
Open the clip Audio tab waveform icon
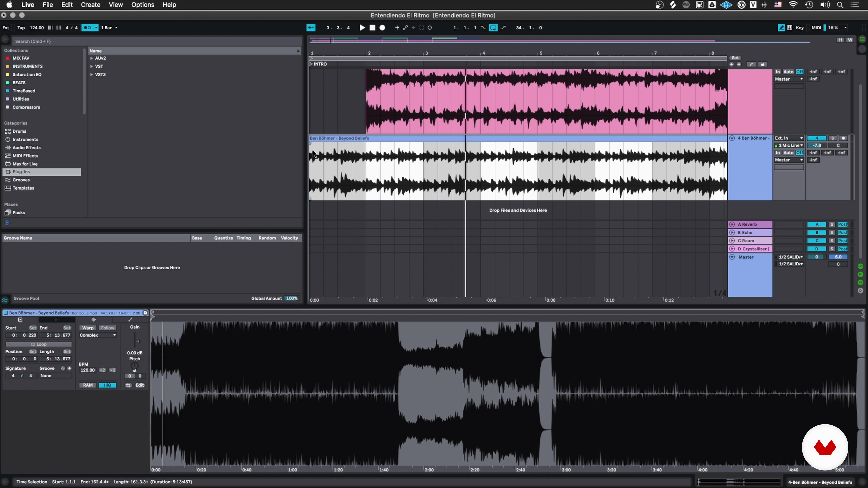93,320
